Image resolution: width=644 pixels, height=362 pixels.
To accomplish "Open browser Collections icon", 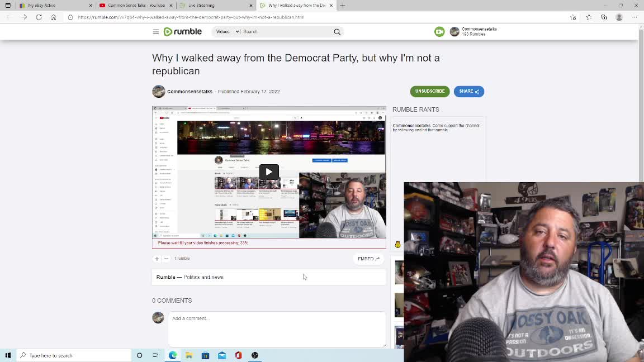I will (604, 17).
